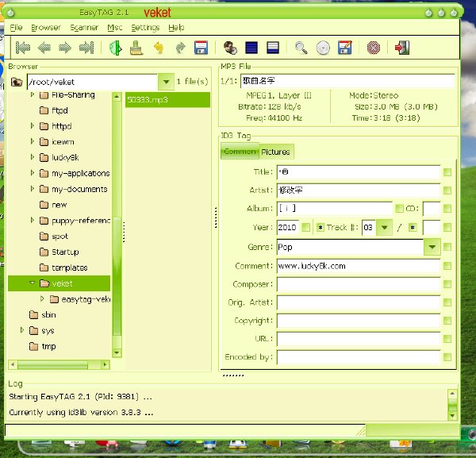Open CDDB search disc icon

point(323,48)
